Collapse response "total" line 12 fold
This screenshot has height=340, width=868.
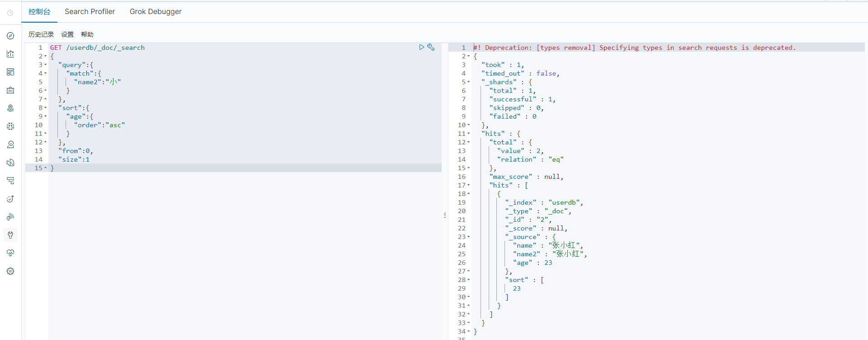pos(469,142)
